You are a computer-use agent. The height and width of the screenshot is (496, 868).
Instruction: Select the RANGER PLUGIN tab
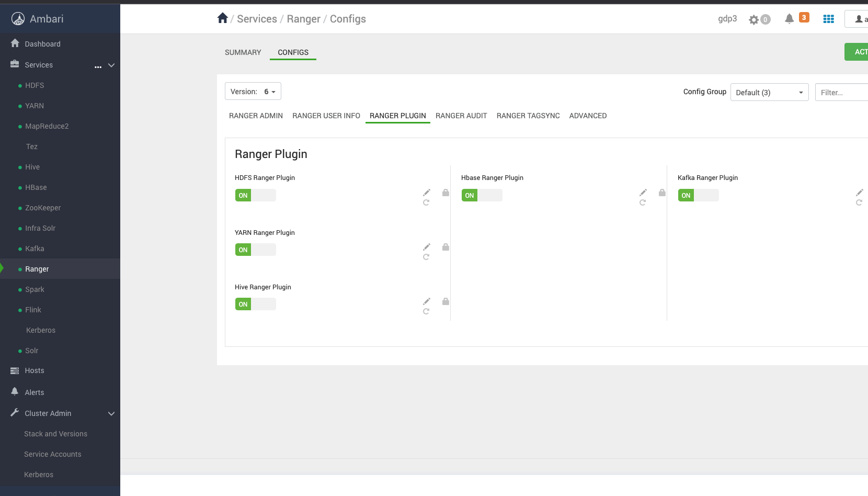(x=398, y=116)
